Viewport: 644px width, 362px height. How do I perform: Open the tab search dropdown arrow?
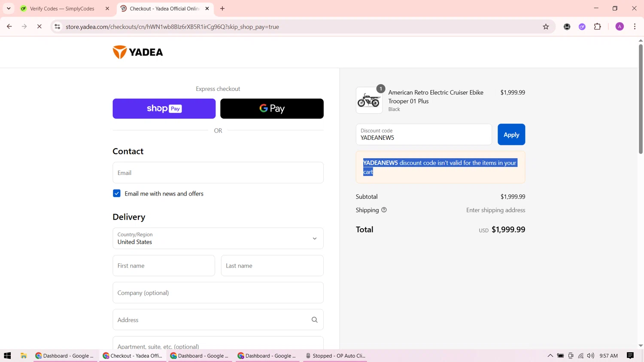9,9
